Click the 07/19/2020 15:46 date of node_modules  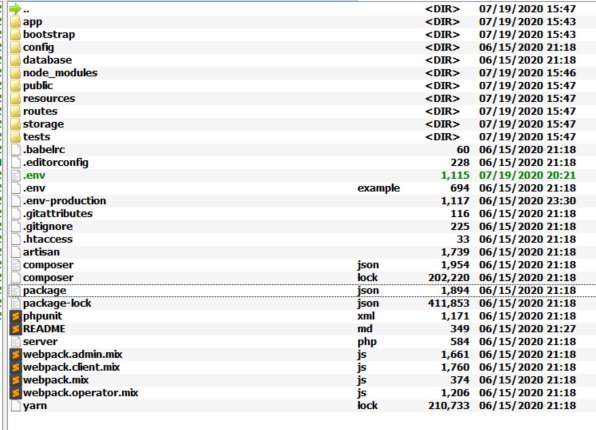pyautogui.click(x=528, y=73)
